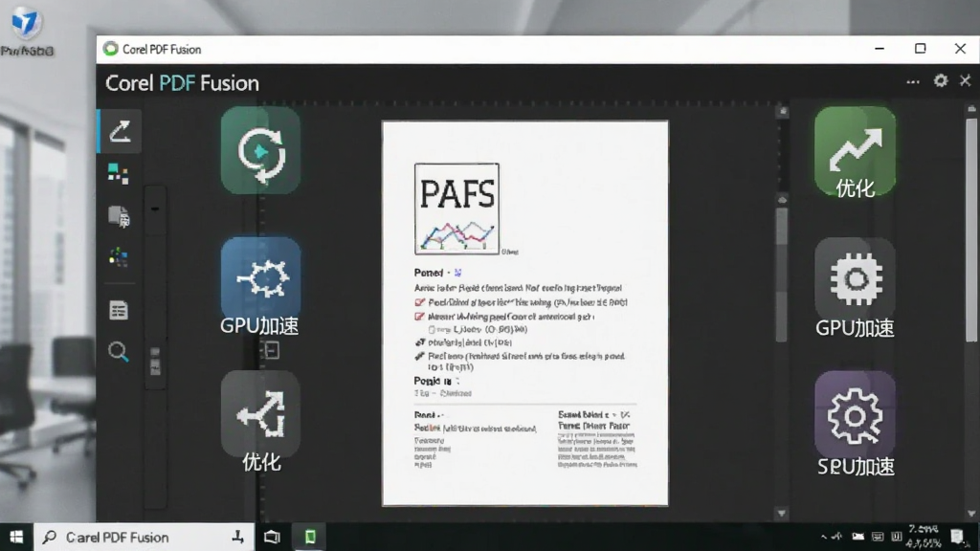980x551 pixels.
Task: Click the PAFS chart thumbnail on page
Action: [x=457, y=209]
